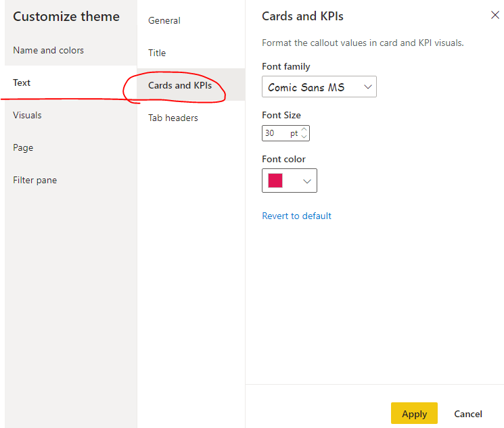This screenshot has width=504, height=428.
Task: Expand the Font color picker chevron
Action: [307, 181]
